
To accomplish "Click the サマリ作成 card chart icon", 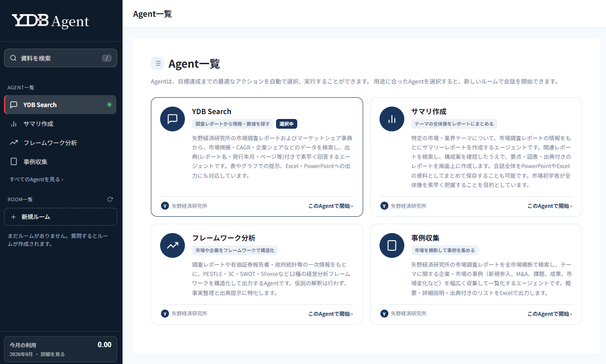I will 392,119.
